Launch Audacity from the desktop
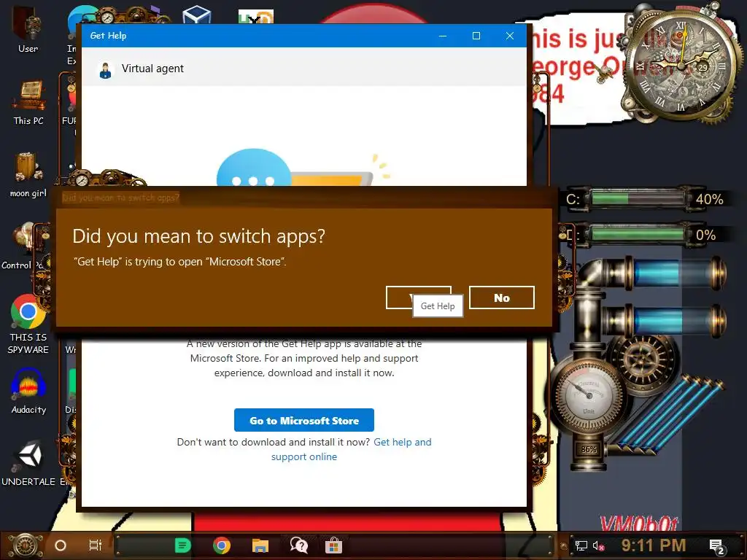The height and width of the screenshot is (560, 747). coord(28,392)
